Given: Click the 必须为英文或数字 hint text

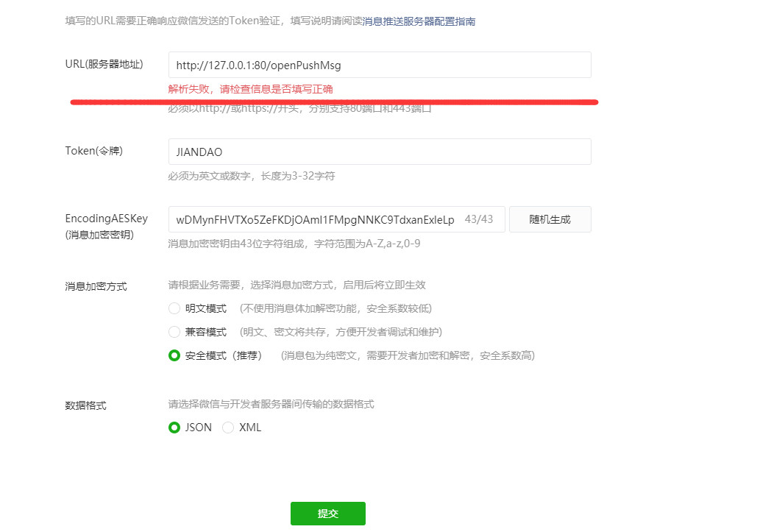Looking at the screenshot, I should (252, 176).
